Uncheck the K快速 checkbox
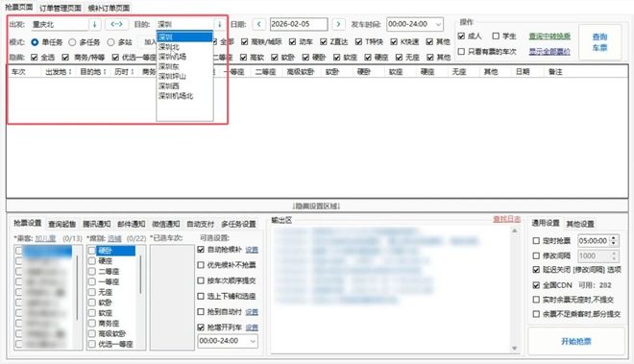 (394, 41)
